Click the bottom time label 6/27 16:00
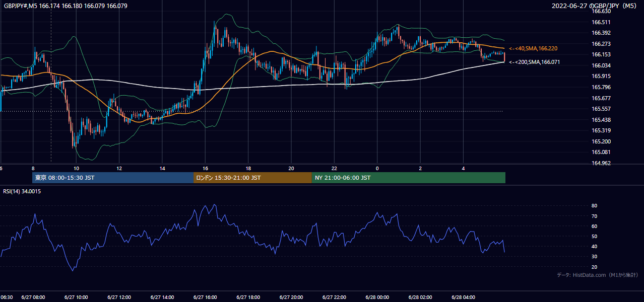This screenshot has height=302, width=644. [205, 297]
